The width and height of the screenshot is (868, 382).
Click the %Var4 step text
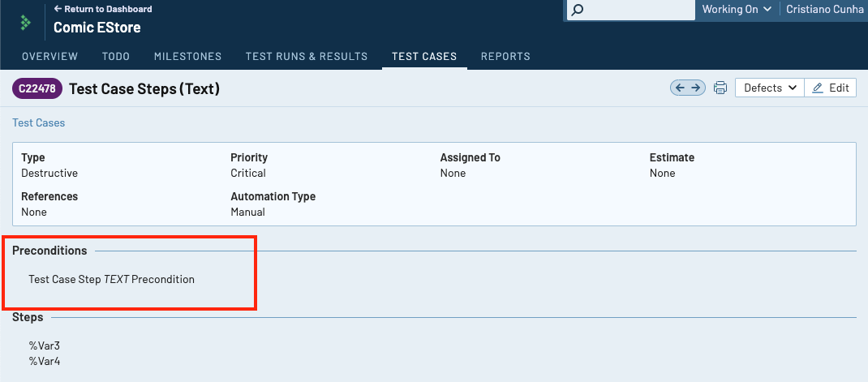pyautogui.click(x=45, y=362)
